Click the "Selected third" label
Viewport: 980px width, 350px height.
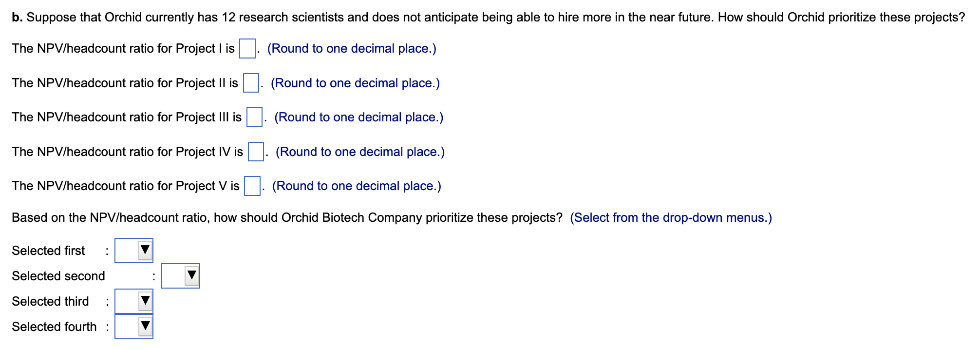click(x=50, y=301)
